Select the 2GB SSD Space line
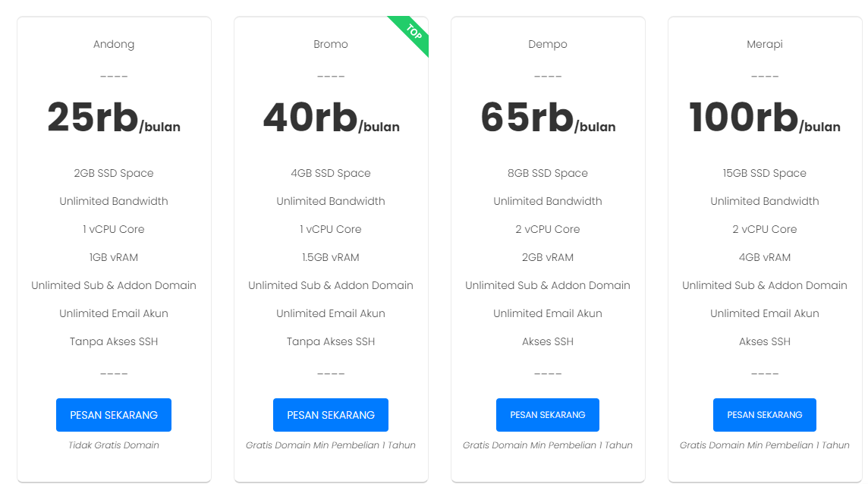Image resolution: width=868 pixels, height=484 pixels. (114, 173)
